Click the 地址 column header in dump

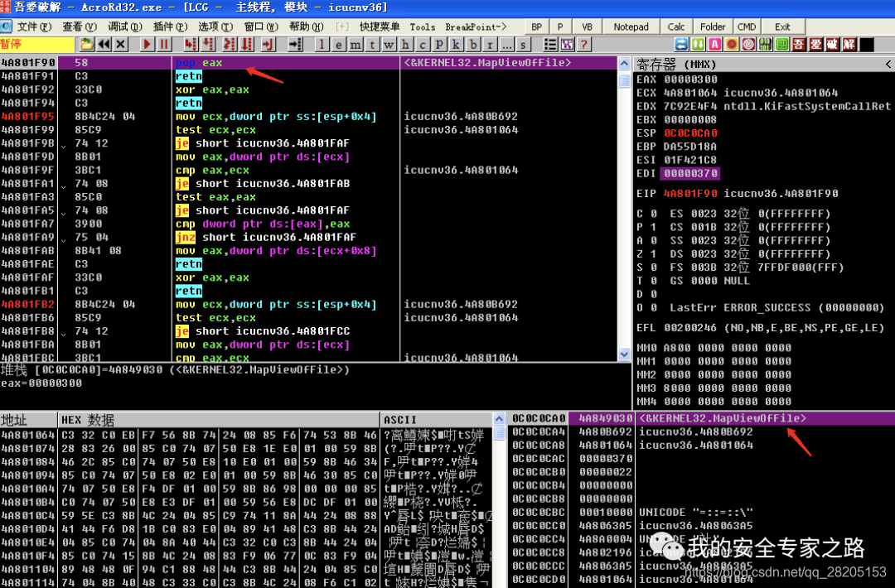(28, 420)
